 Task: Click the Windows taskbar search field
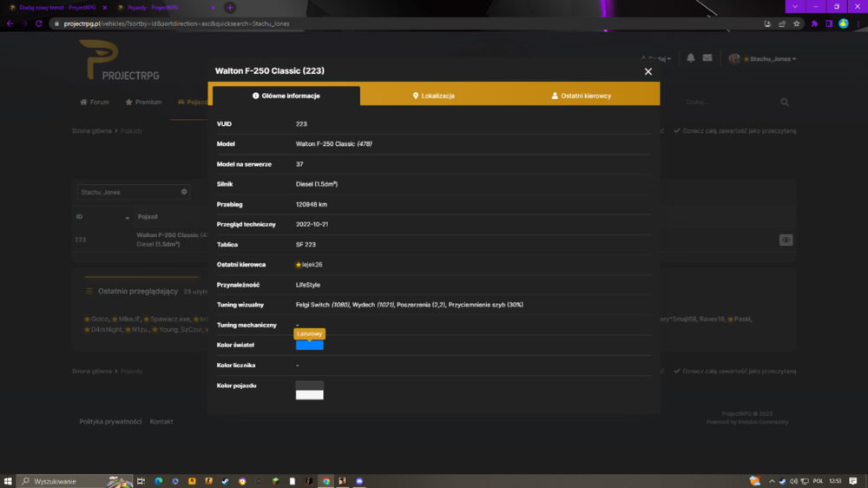[76, 481]
